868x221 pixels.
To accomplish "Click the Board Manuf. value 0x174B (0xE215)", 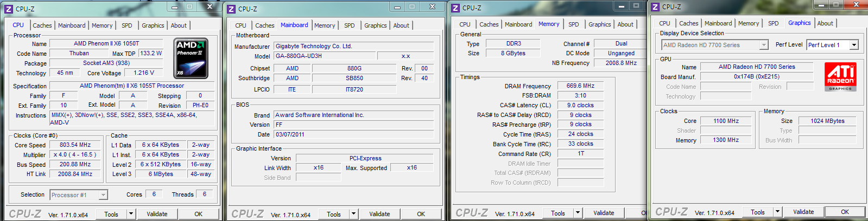I will click(757, 76).
